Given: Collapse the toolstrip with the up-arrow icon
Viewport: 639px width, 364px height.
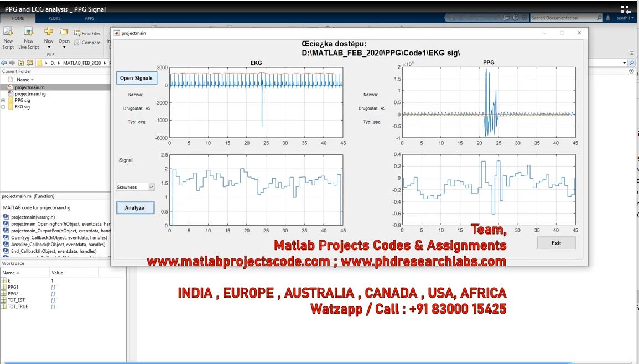Looking at the screenshot, I should tap(632, 53).
